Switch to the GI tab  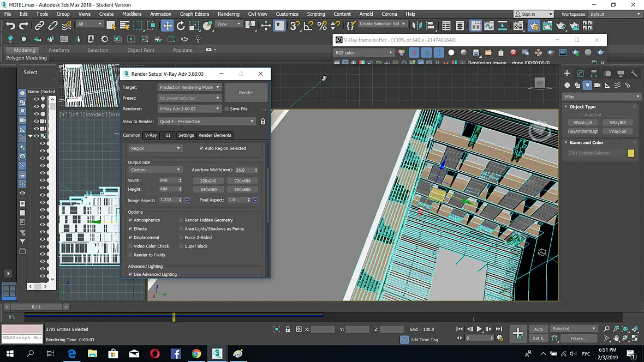168,135
